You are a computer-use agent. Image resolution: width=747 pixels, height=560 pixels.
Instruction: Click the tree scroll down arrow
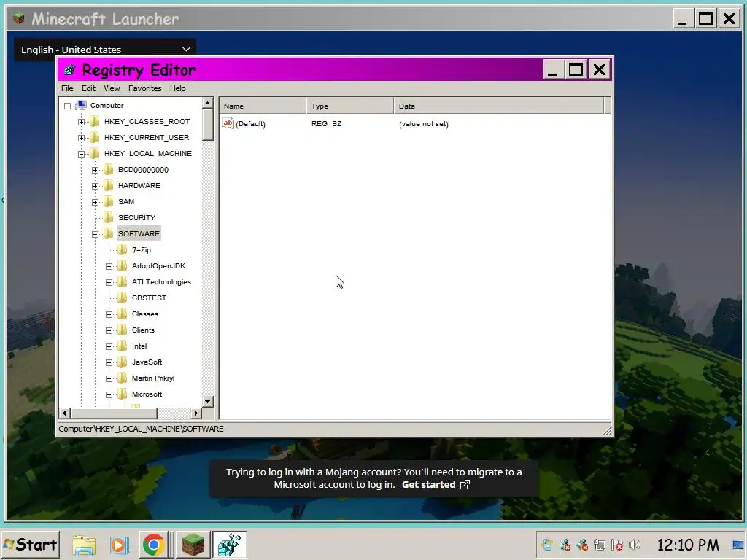207,402
